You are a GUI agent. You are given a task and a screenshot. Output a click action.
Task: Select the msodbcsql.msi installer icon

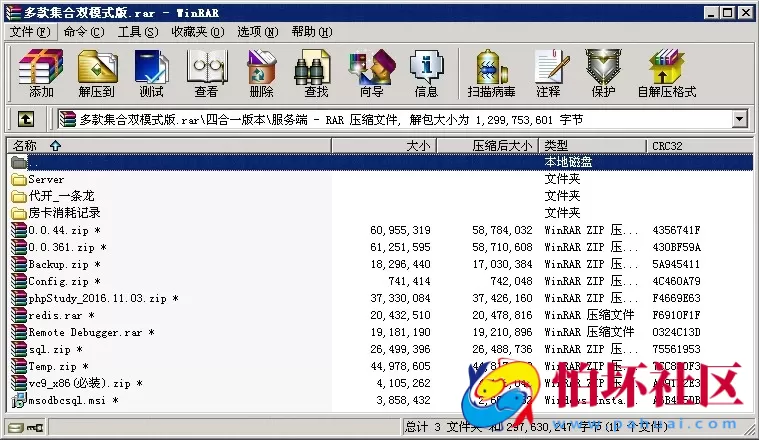point(18,400)
